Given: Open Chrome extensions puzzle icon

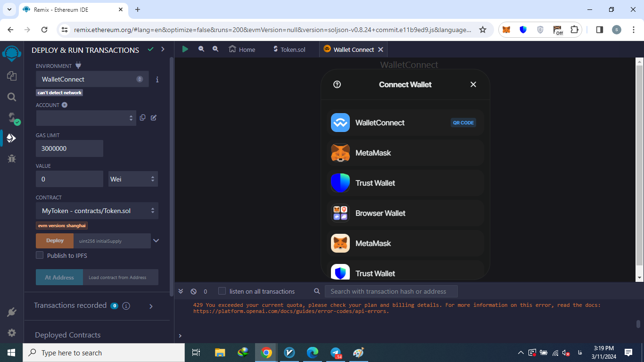Looking at the screenshot, I should (x=574, y=30).
